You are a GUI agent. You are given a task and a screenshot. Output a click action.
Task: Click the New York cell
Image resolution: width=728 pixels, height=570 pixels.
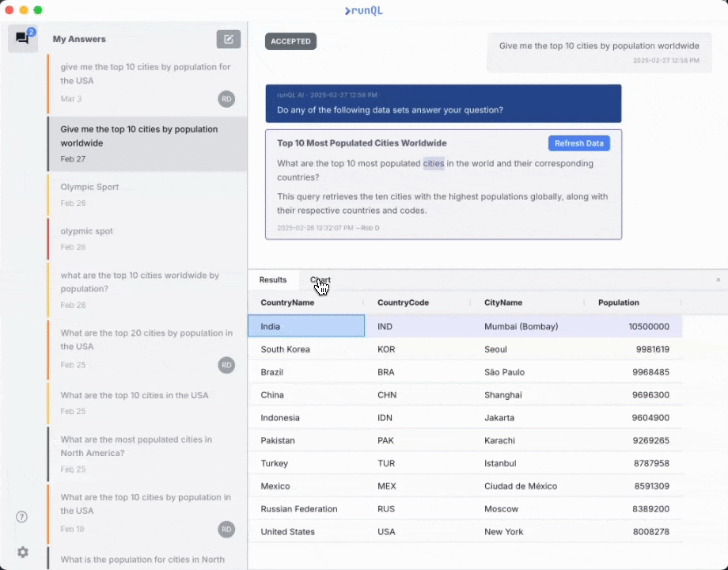(529, 531)
